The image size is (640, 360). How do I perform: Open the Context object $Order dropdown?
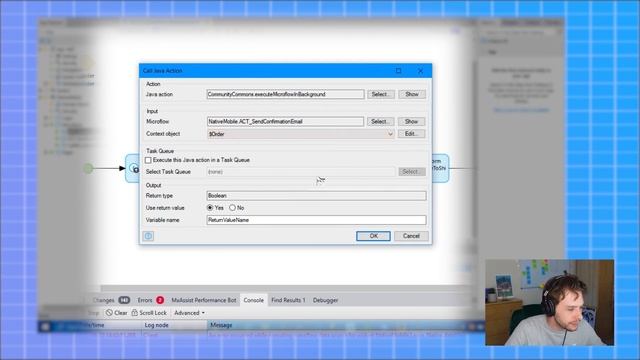[390, 134]
